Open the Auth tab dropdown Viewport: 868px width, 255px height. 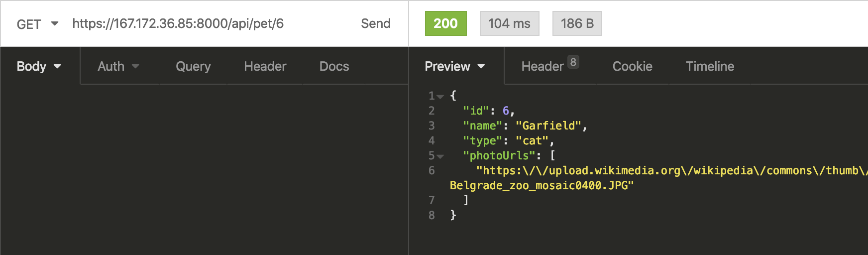point(118,66)
